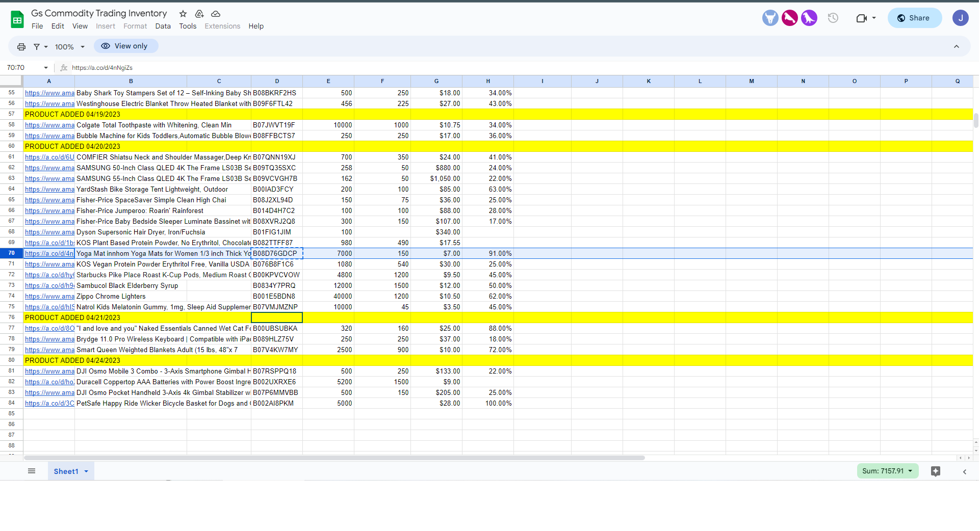
Task: Click the formula bar URL text
Action: point(102,68)
